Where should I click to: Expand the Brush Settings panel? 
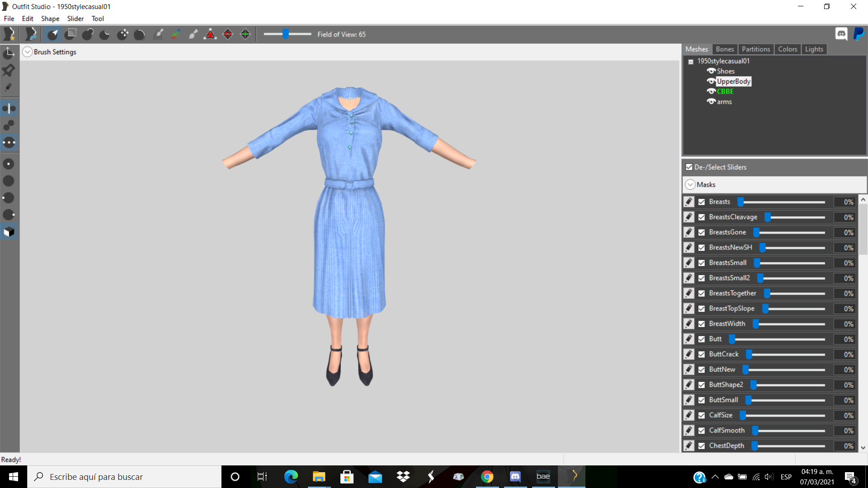point(28,52)
